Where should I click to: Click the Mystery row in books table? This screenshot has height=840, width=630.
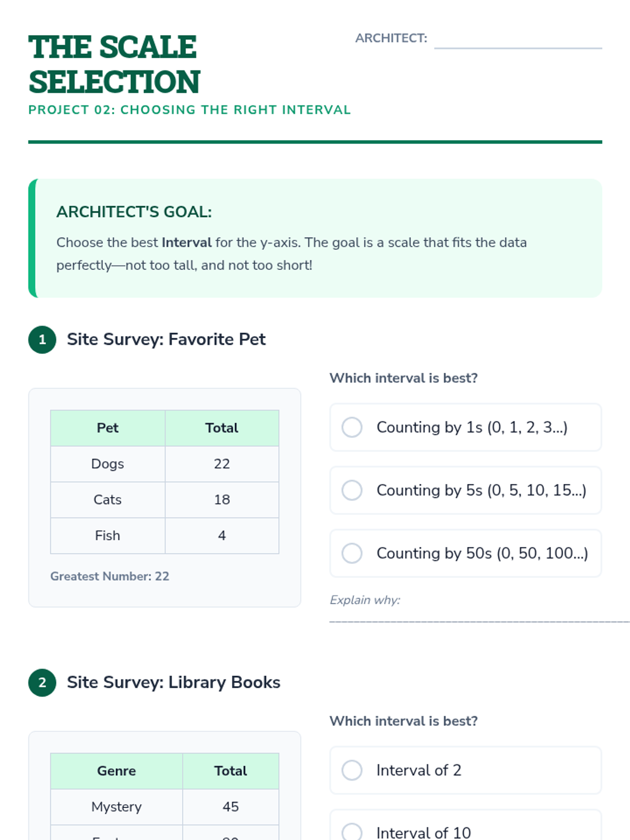(117, 806)
